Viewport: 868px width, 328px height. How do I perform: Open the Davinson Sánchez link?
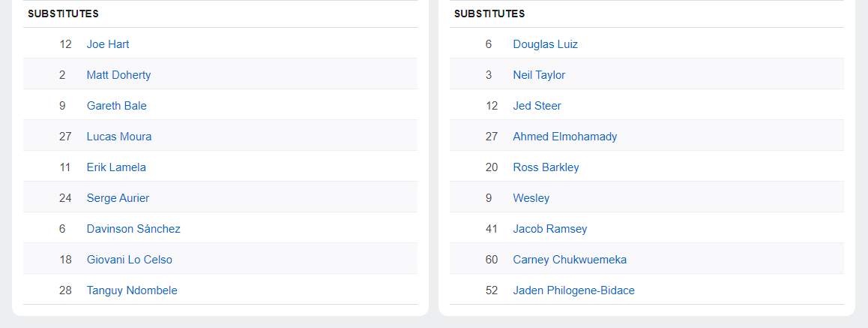pos(133,229)
